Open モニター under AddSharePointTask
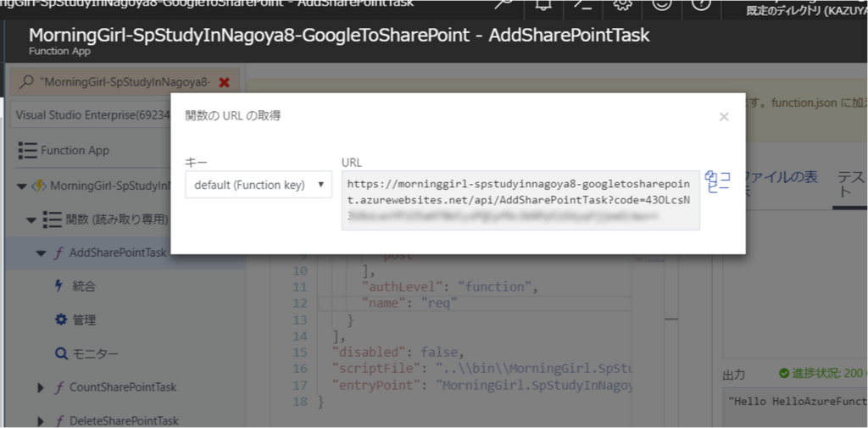Image resolution: width=868 pixels, height=428 pixels. 95,353
